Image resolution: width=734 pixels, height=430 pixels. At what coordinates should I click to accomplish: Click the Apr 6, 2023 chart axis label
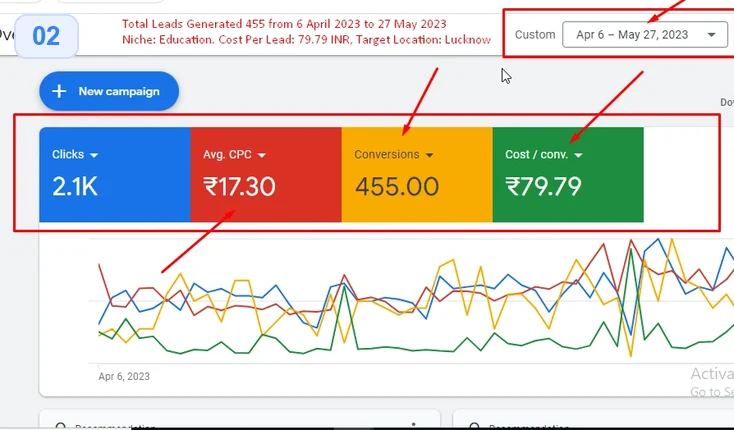coord(124,376)
